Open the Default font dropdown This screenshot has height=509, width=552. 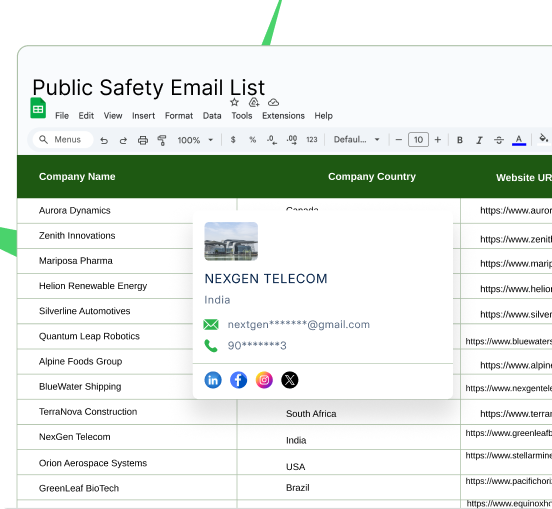(357, 140)
